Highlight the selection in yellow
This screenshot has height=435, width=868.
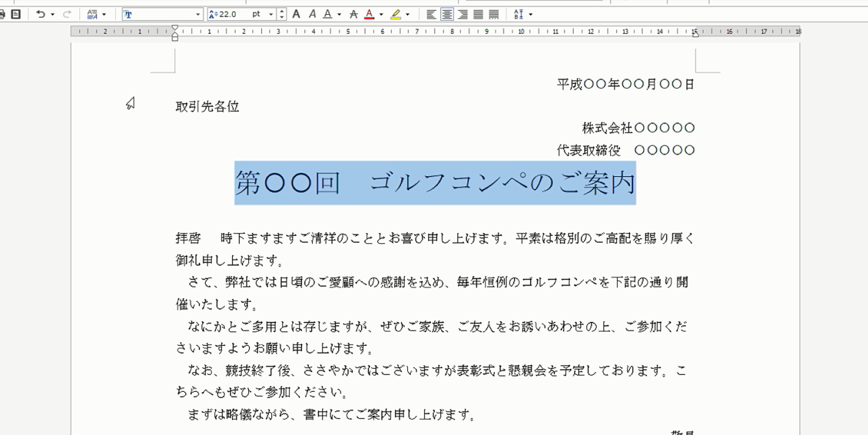pyautogui.click(x=397, y=14)
